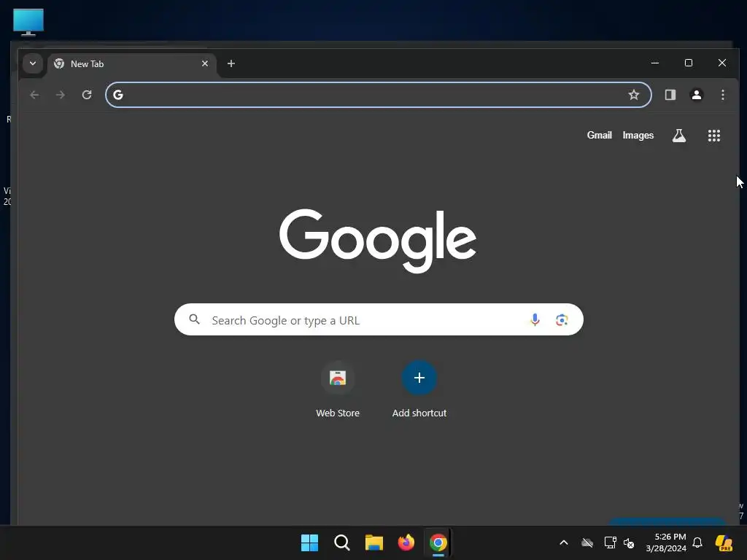The image size is (747, 560).
Task: Open the notifications bell
Action: point(697,542)
